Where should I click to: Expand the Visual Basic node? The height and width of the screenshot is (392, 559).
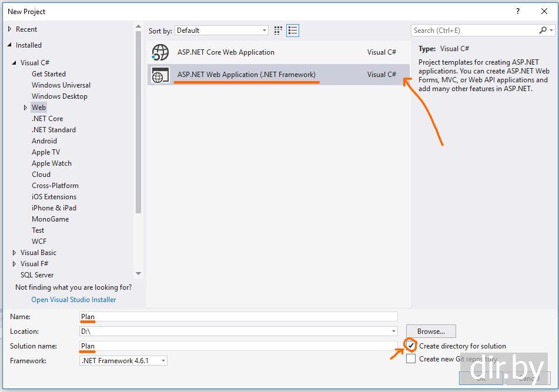coord(14,253)
